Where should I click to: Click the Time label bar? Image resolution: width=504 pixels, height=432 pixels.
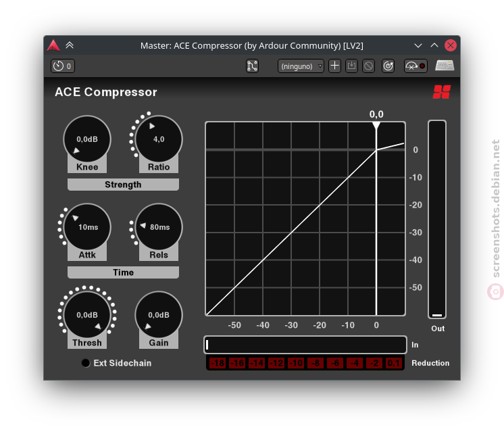pos(123,272)
